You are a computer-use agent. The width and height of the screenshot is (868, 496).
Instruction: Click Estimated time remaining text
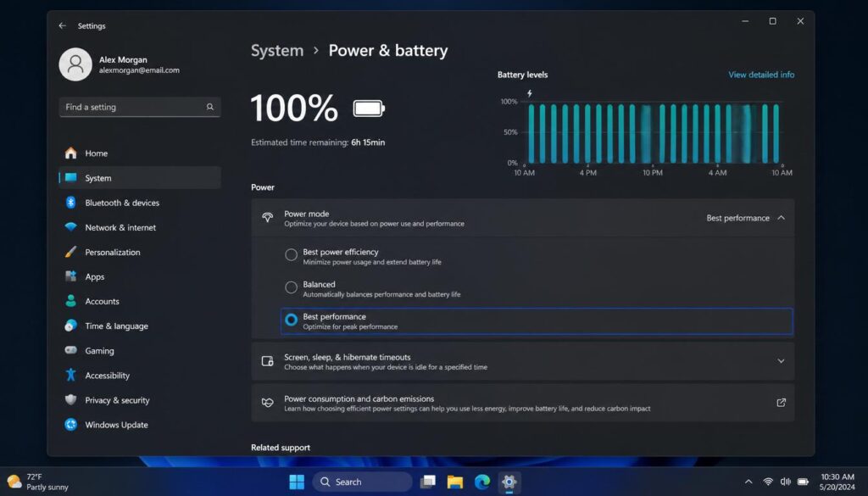click(x=318, y=142)
